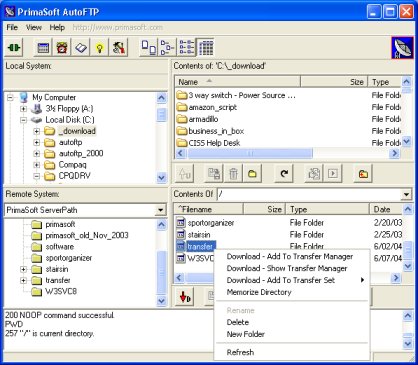The height and width of the screenshot is (365, 418).
Task: Open the PrimaSoft ServerPath dropdown
Action: pos(161,210)
